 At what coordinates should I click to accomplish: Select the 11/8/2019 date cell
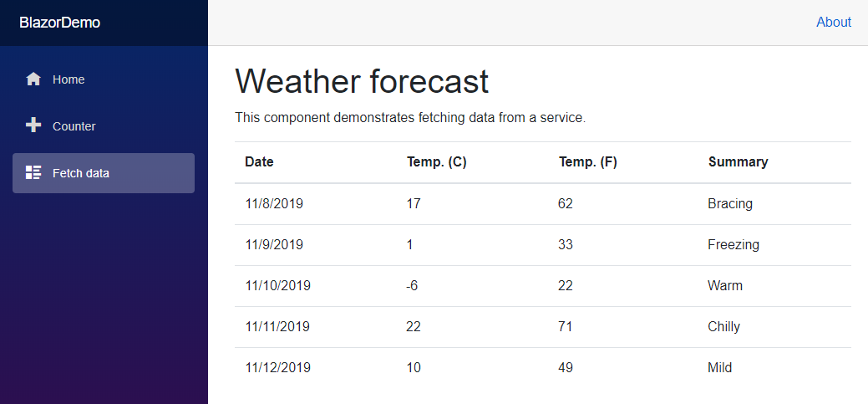click(x=273, y=203)
